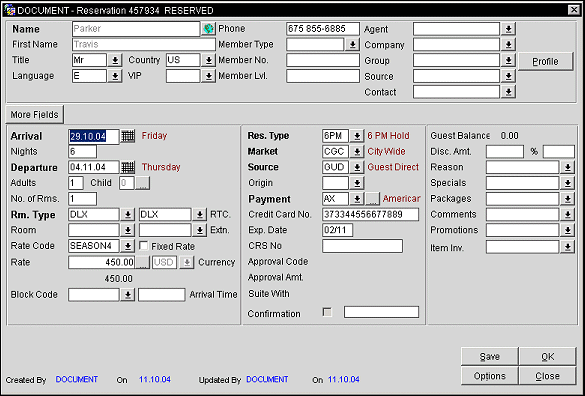Click the Arrival date field
This screenshot has width=585, height=396.
click(94, 136)
